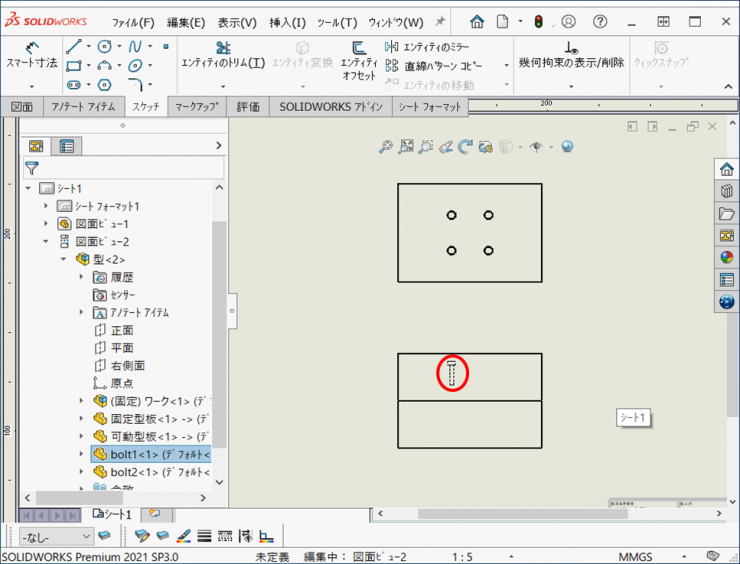The height and width of the screenshot is (564, 740).
Task: Open the 挿入(I) menu
Action: click(x=287, y=22)
